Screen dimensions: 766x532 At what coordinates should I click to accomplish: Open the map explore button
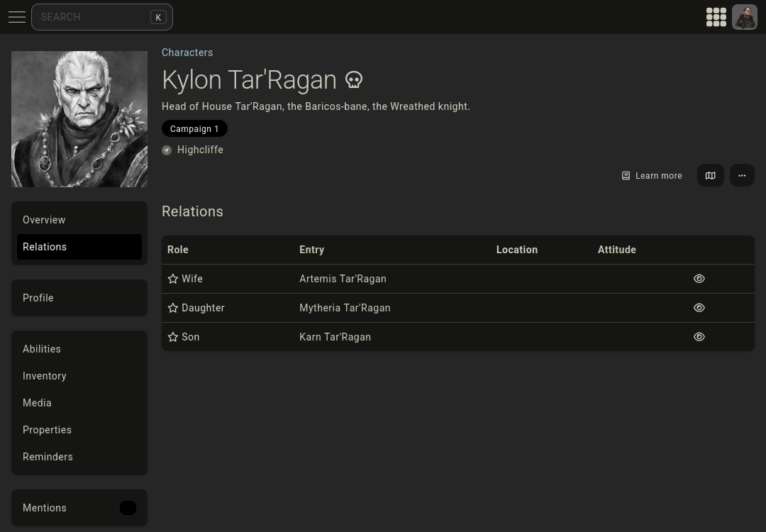click(x=710, y=175)
